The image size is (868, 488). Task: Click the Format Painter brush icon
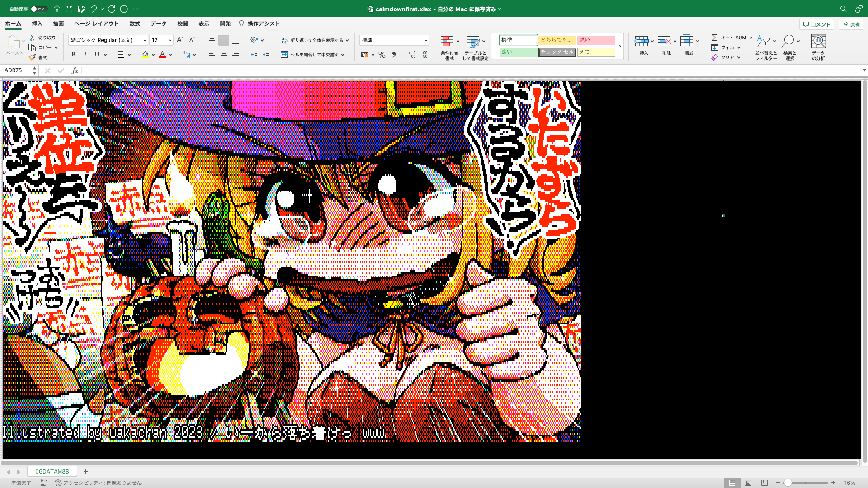[32, 57]
